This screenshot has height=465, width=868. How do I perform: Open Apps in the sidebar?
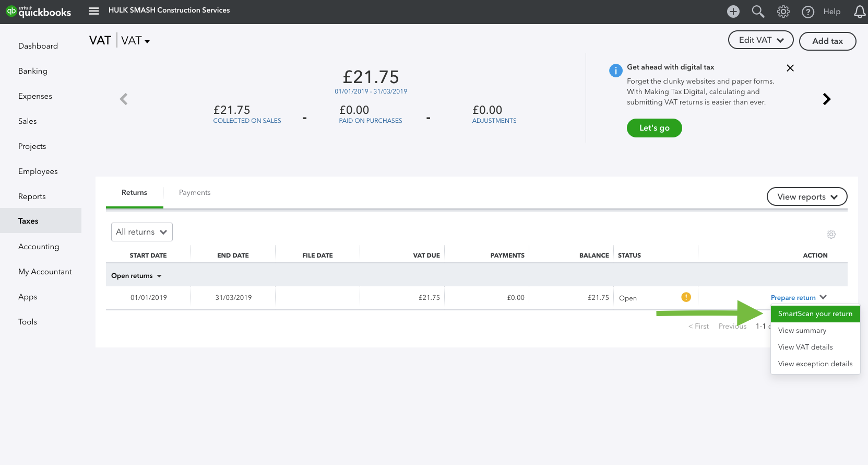(28, 297)
